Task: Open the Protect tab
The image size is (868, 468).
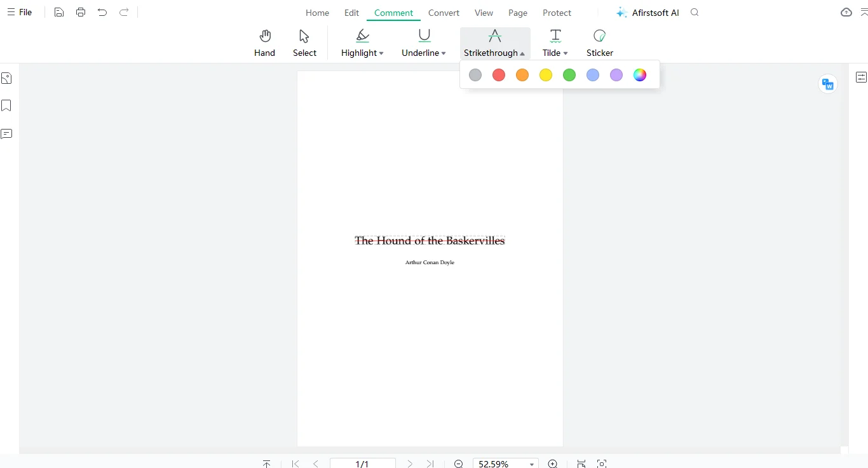Action: (x=557, y=13)
